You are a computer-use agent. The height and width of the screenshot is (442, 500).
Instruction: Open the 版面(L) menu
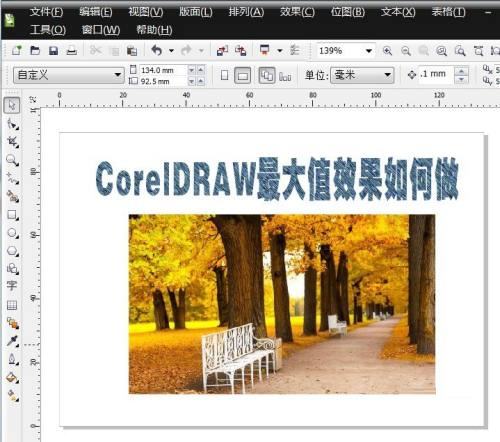pos(195,12)
